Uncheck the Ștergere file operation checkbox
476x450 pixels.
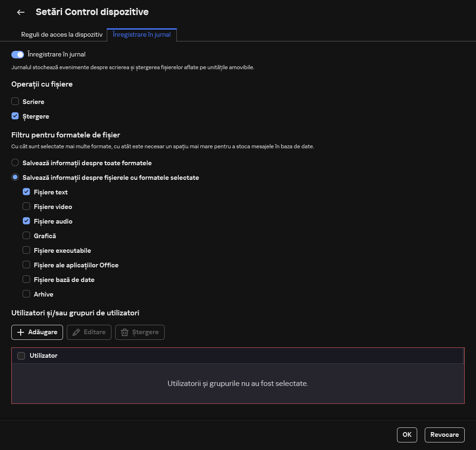coord(15,116)
